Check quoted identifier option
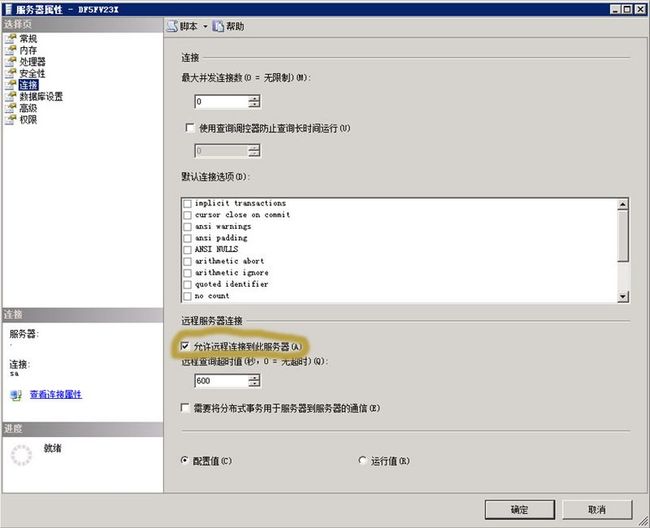 187,285
